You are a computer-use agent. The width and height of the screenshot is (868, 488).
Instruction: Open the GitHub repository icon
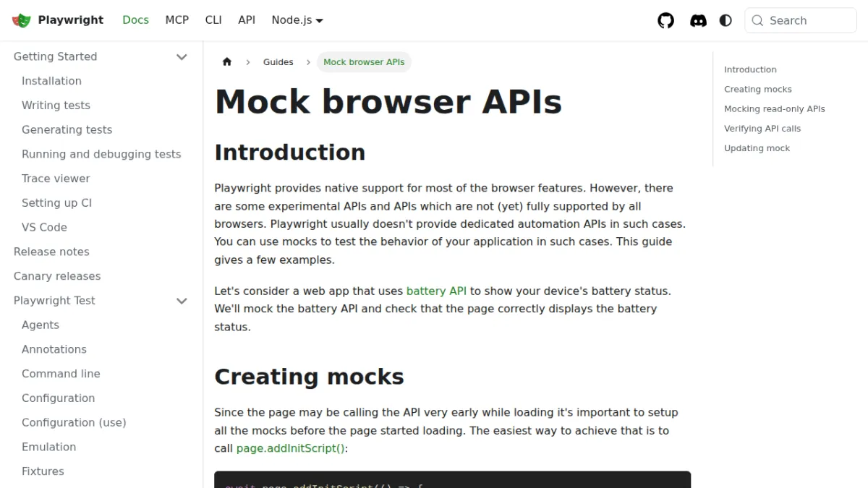tap(665, 20)
